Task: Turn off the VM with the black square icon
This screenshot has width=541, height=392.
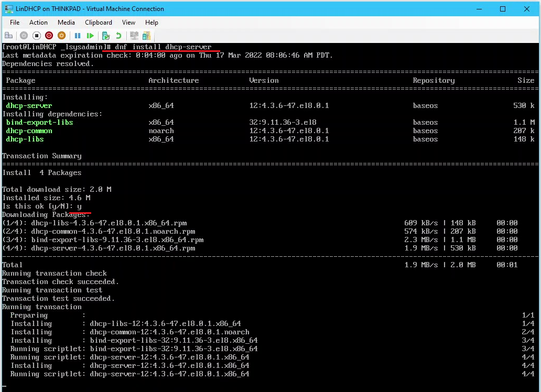Action: coord(37,36)
